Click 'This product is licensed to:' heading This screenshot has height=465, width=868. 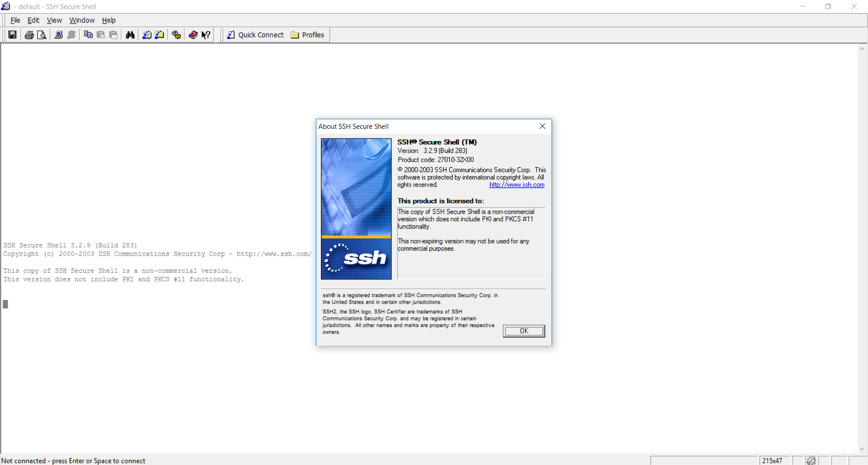pyautogui.click(x=441, y=201)
